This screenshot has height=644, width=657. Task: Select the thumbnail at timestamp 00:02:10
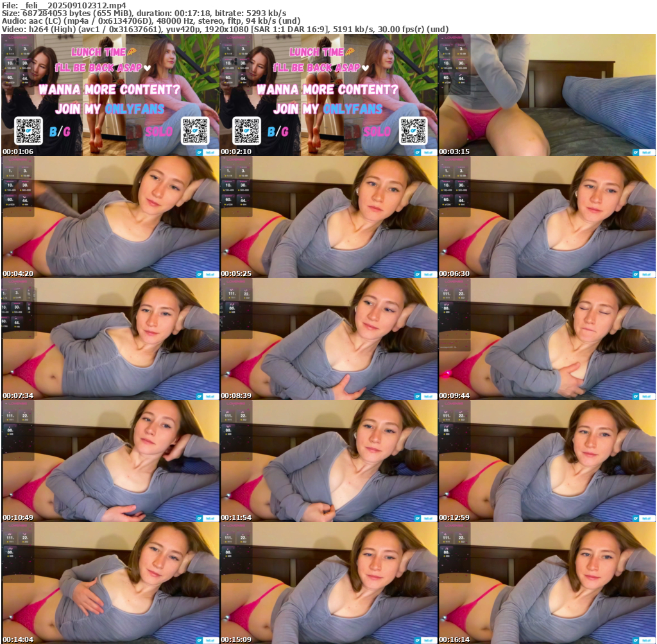(x=328, y=95)
